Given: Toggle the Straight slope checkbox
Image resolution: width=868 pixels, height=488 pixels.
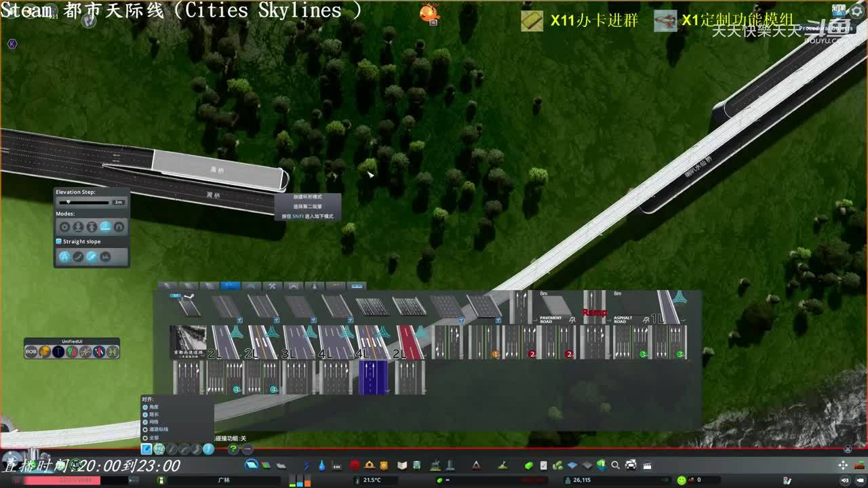Looking at the screenshot, I should [59, 241].
